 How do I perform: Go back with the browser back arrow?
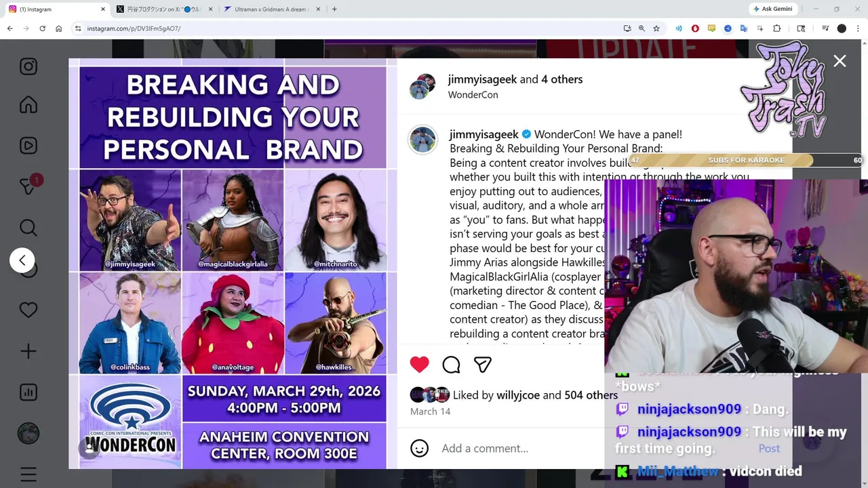(10, 28)
